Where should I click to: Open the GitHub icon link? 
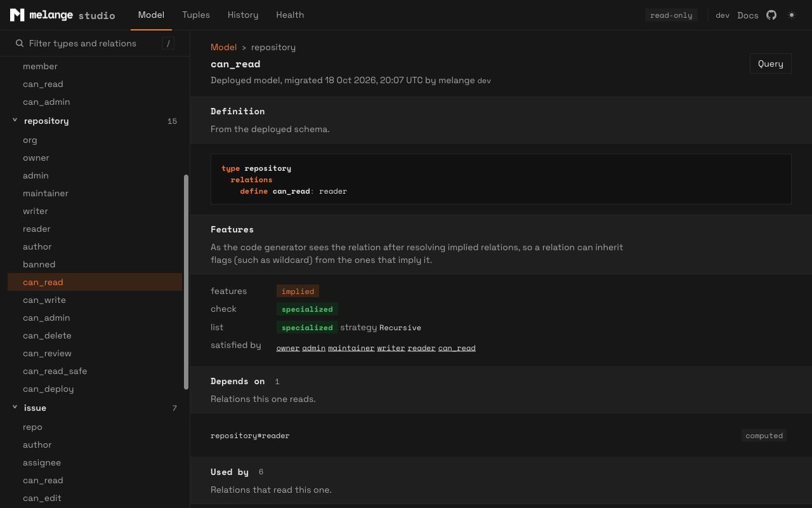click(771, 15)
